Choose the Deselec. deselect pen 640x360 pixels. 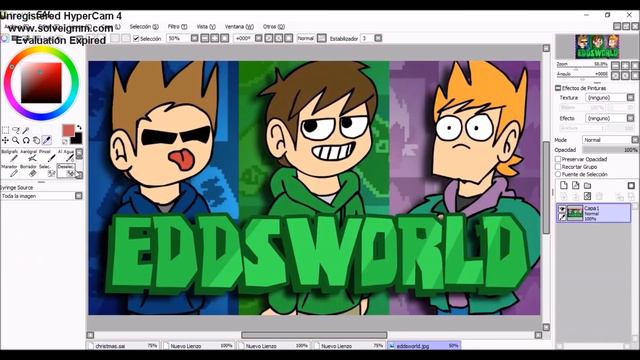pyautogui.click(x=66, y=171)
